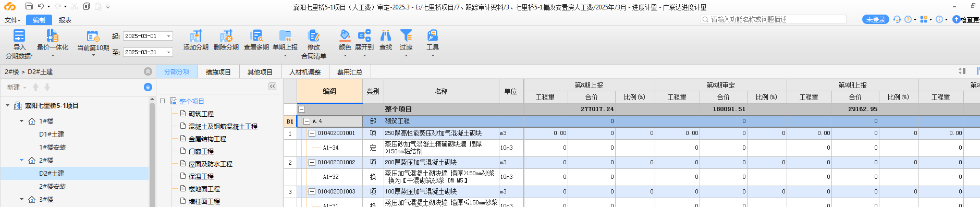Collapse item 010402001001 row
Image resolution: width=980 pixels, height=207 pixels.
point(312,133)
